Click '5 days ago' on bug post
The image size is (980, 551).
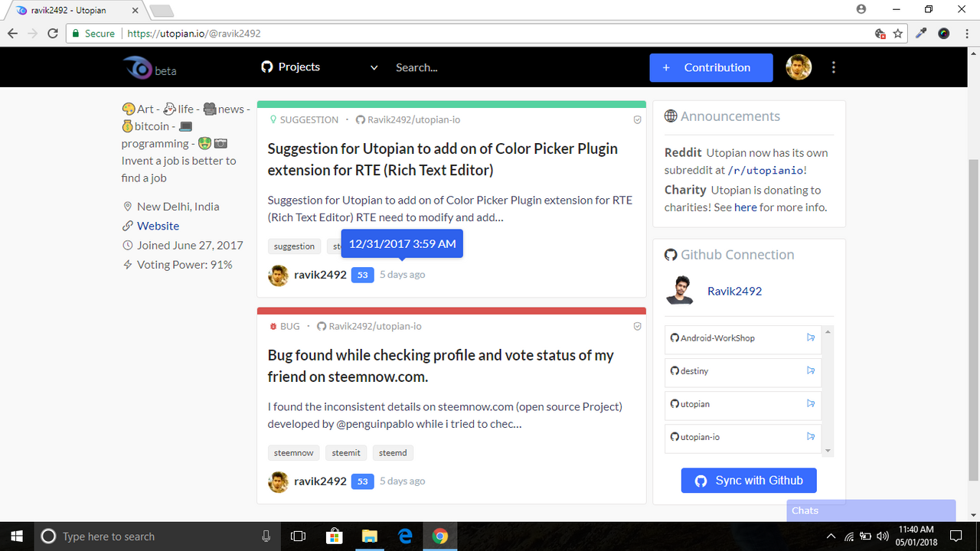[x=402, y=481]
